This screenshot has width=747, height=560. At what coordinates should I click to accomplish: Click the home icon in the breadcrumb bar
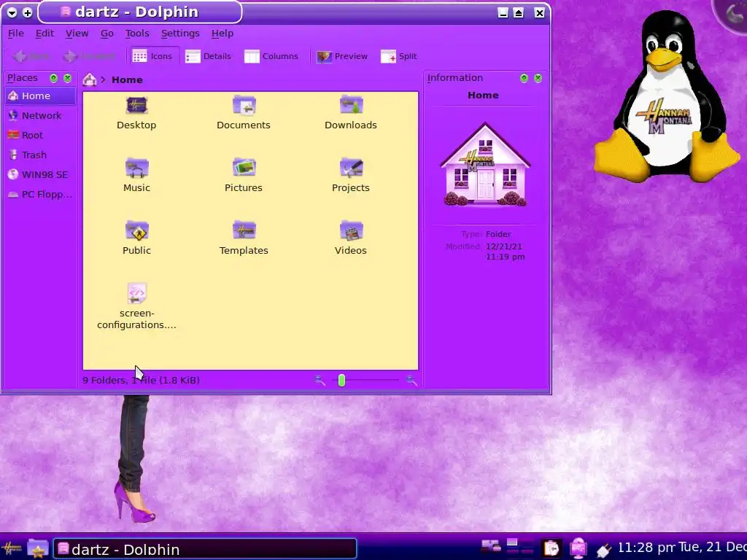(90, 79)
